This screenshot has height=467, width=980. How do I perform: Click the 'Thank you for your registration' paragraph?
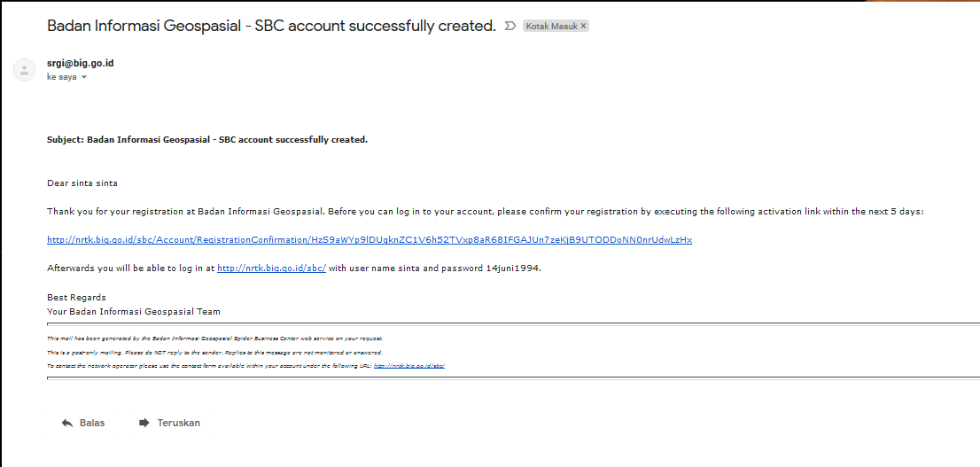(485, 211)
